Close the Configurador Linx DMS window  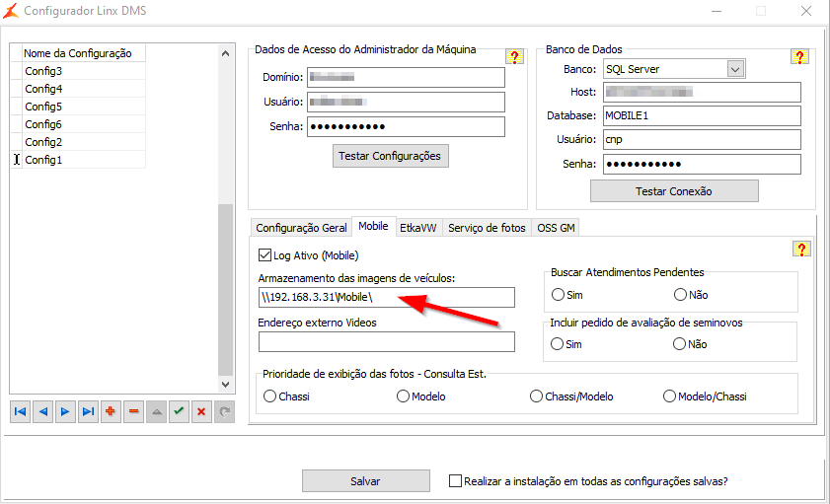(806, 11)
